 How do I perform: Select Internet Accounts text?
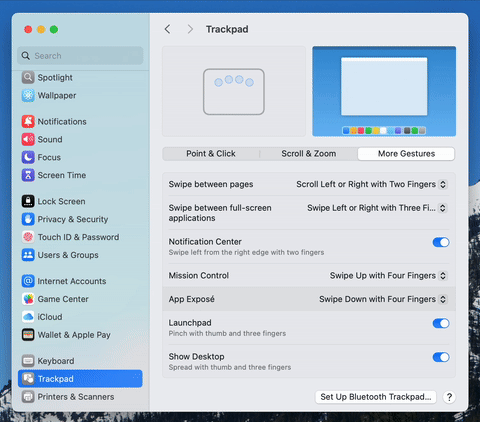[72, 281]
